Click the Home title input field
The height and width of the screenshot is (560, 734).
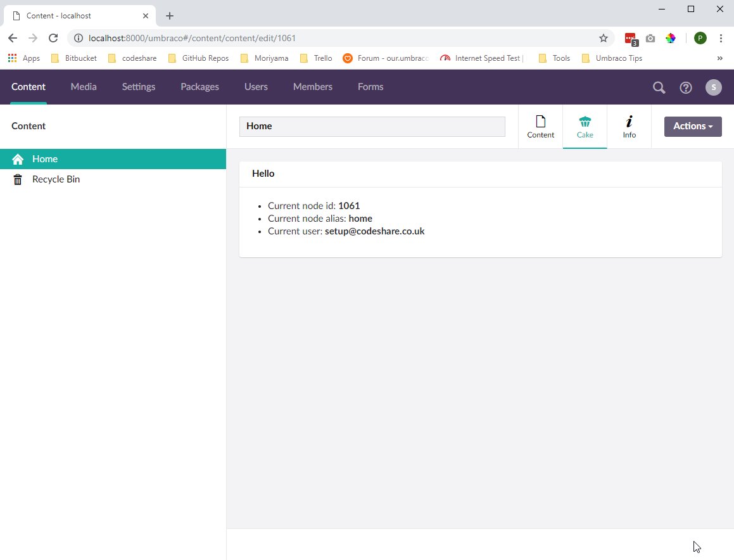(x=372, y=126)
